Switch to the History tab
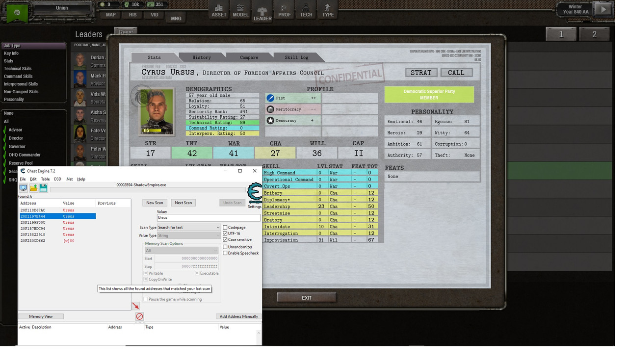Screen dimensions: 628x364 pyautogui.click(x=202, y=57)
